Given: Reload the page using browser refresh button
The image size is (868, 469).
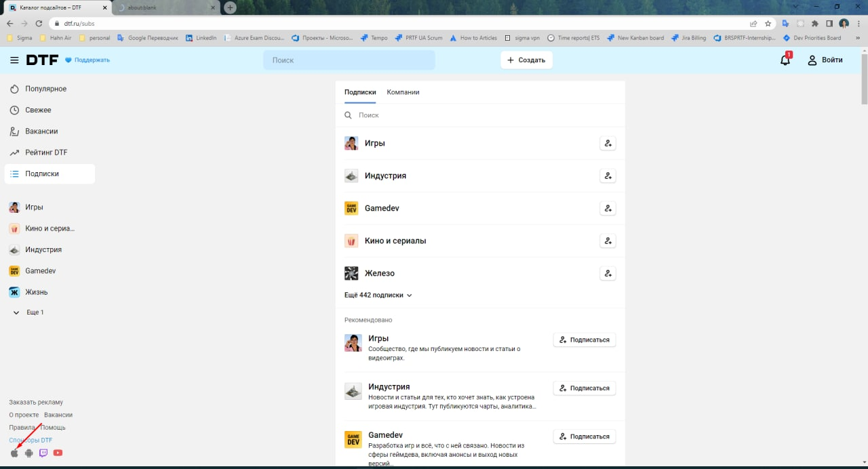Looking at the screenshot, I should tap(39, 23).
